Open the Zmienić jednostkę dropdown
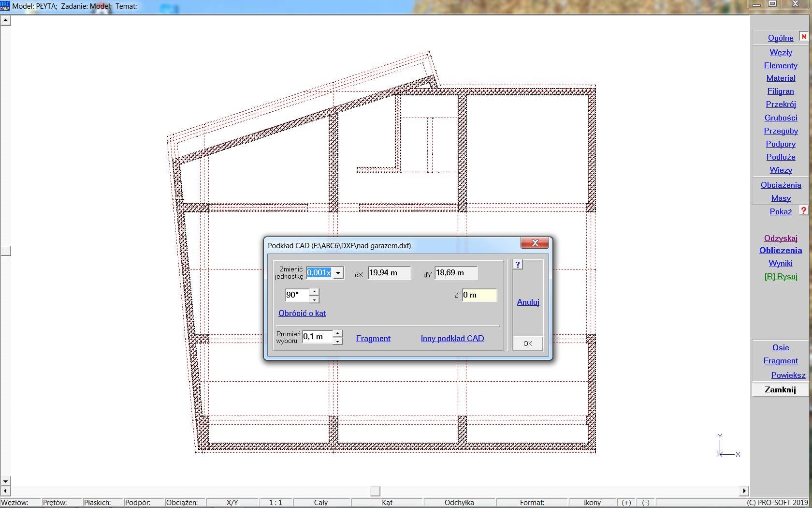Viewport: 812px width, 508px height. pyautogui.click(x=338, y=273)
